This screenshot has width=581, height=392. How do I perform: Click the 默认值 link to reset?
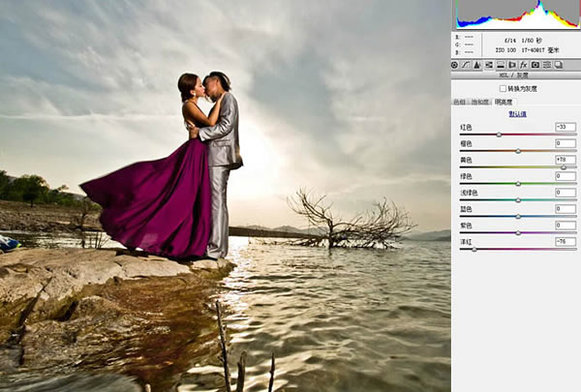coord(518,114)
